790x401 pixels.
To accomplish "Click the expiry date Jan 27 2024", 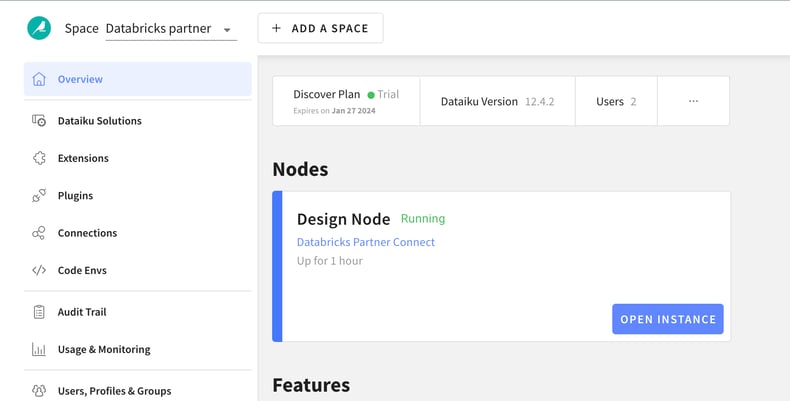I will (353, 111).
